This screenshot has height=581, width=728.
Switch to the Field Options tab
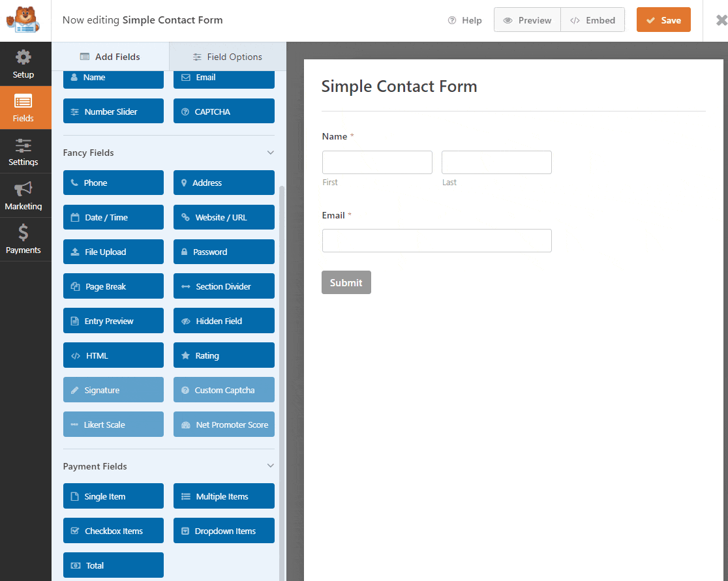click(x=228, y=57)
